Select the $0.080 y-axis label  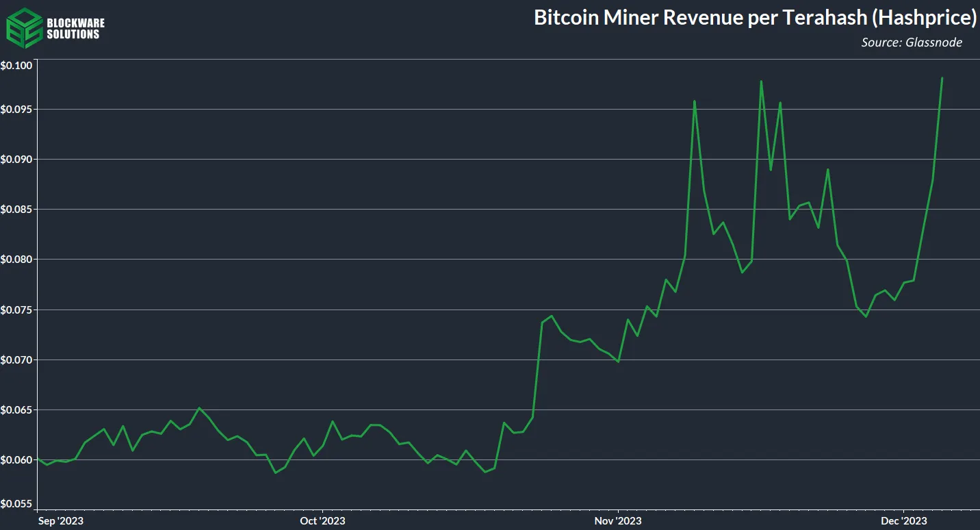click(16, 260)
